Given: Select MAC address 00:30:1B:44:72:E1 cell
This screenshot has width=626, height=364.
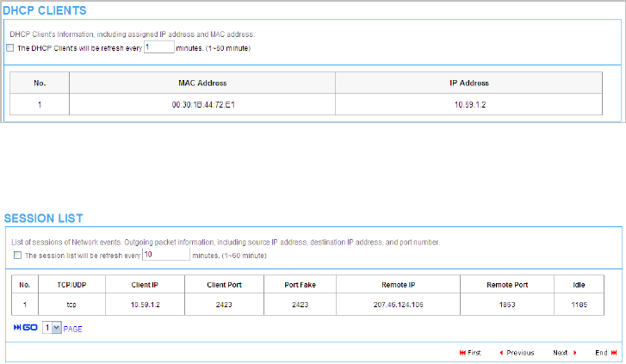Looking at the screenshot, I should (x=202, y=105).
